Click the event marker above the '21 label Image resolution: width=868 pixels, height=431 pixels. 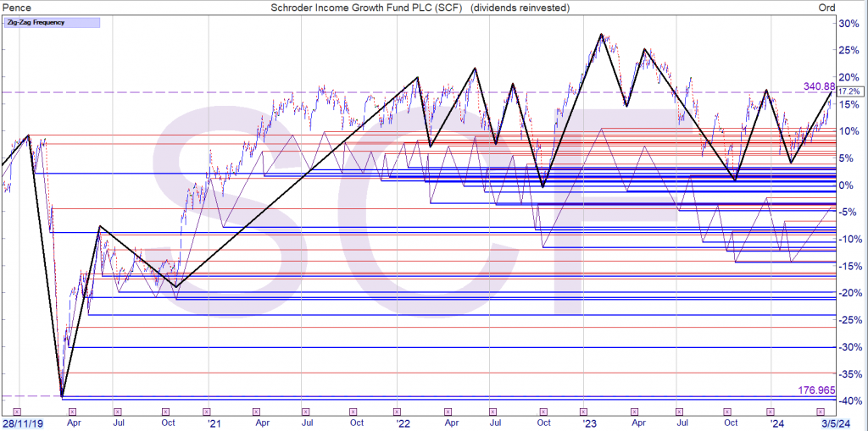[x=207, y=412]
